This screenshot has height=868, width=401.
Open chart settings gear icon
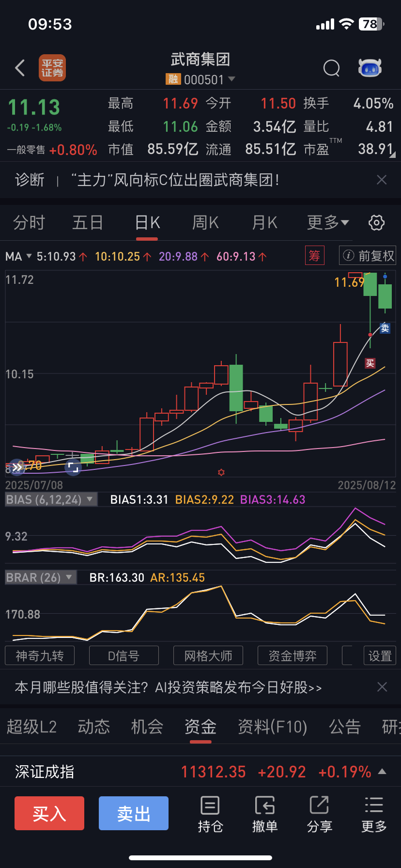(x=377, y=223)
